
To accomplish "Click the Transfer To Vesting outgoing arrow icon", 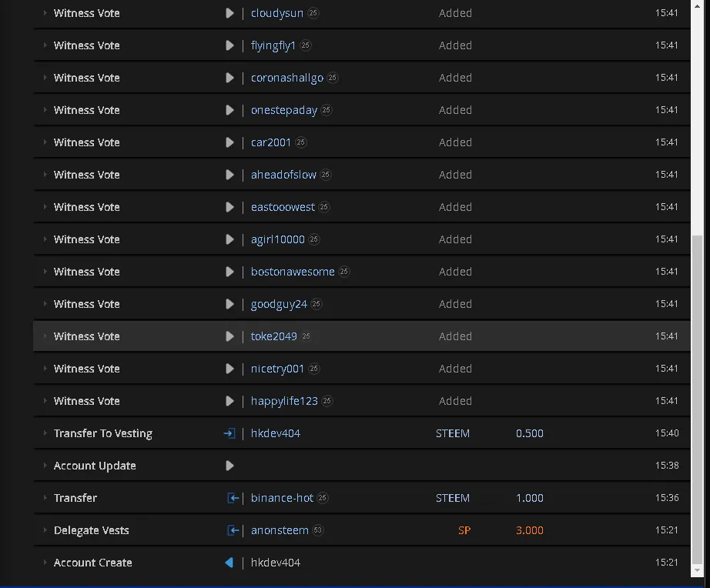I will [229, 433].
